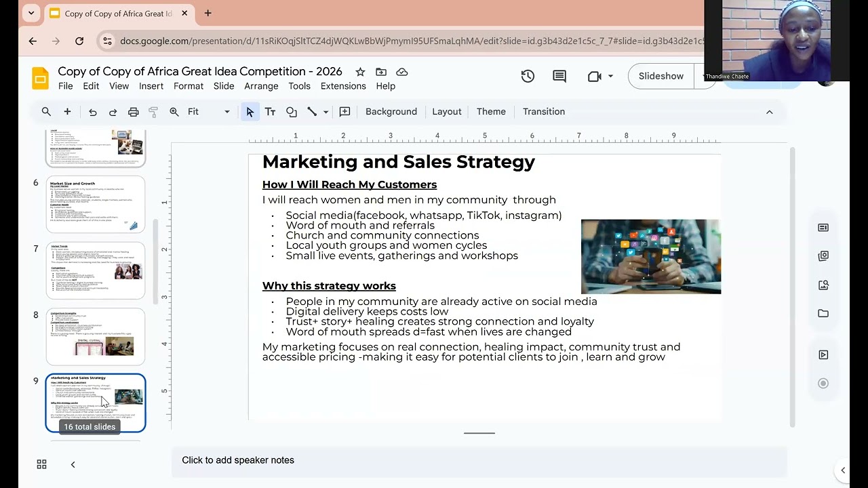The height and width of the screenshot is (488, 868).
Task: Click the browser address bar URL
Action: coord(410,41)
